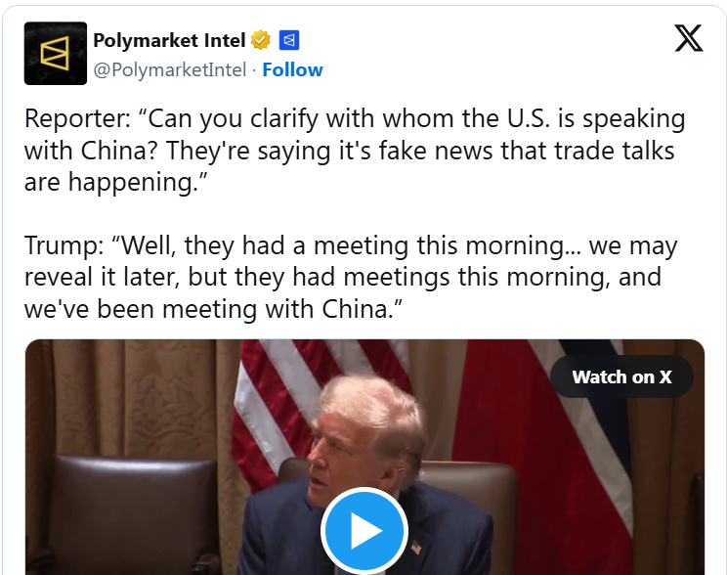
Task: Follow the Polymarket Intel account
Action: pos(292,69)
